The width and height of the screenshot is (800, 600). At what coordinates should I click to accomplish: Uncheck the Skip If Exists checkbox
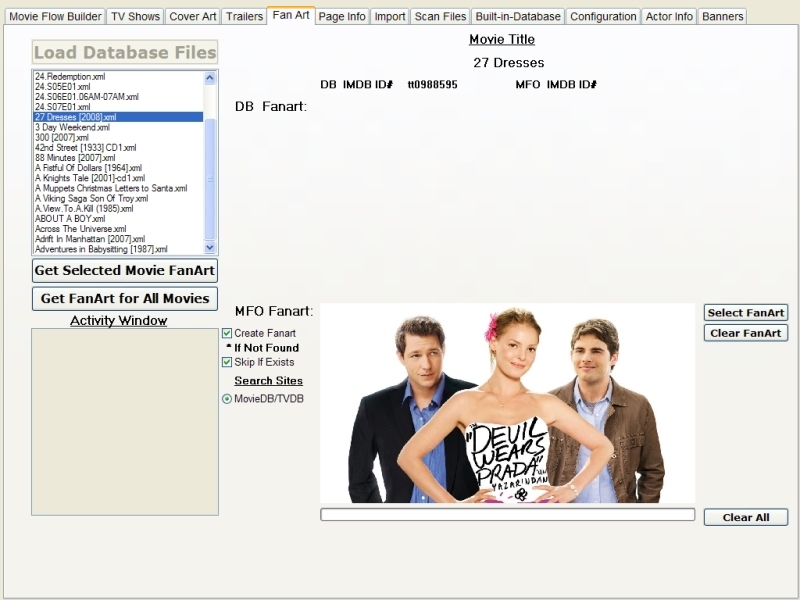(x=227, y=362)
